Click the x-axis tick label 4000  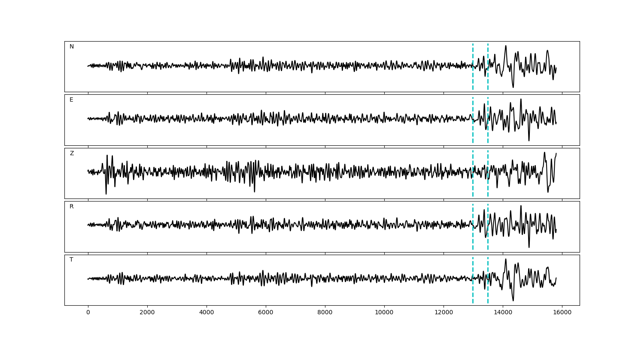click(207, 313)
